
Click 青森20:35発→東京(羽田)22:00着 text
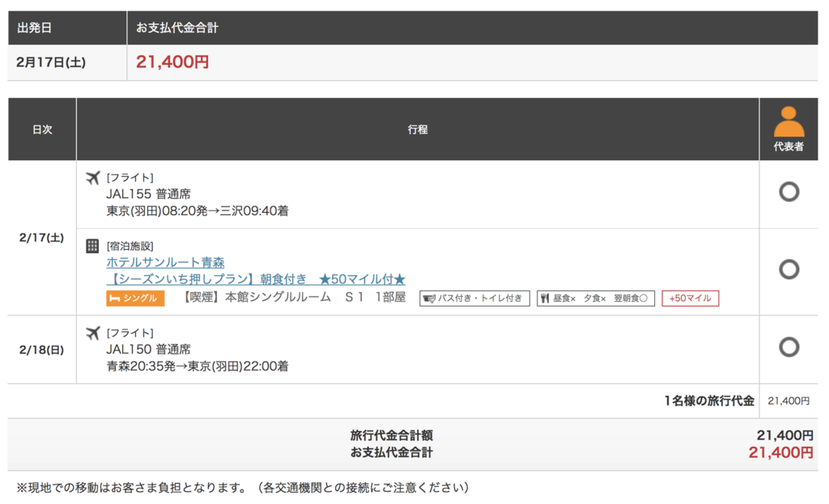198,366
